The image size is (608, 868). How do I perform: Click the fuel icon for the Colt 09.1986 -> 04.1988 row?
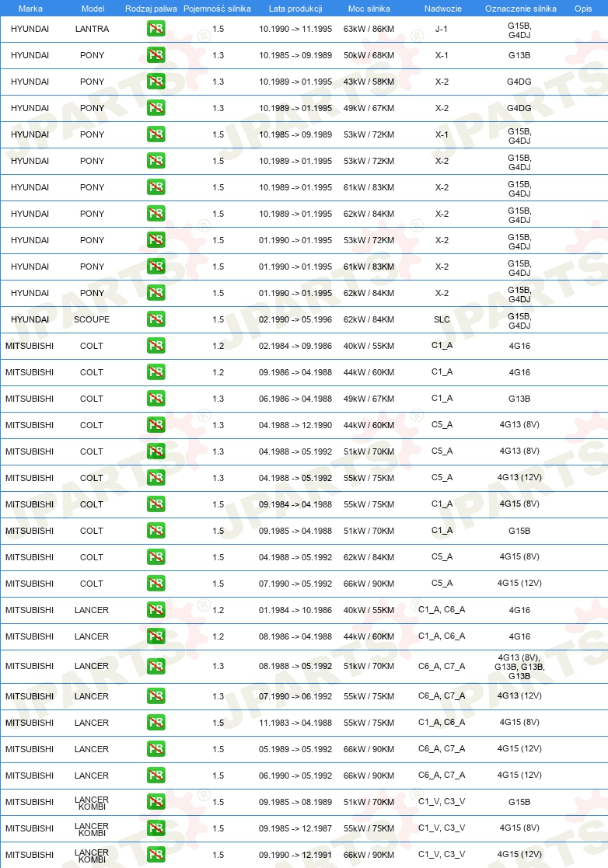point(156,372)
